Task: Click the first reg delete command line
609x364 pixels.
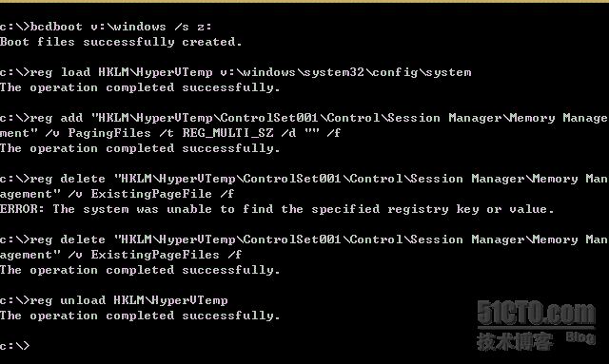Action: click(304, 179)
